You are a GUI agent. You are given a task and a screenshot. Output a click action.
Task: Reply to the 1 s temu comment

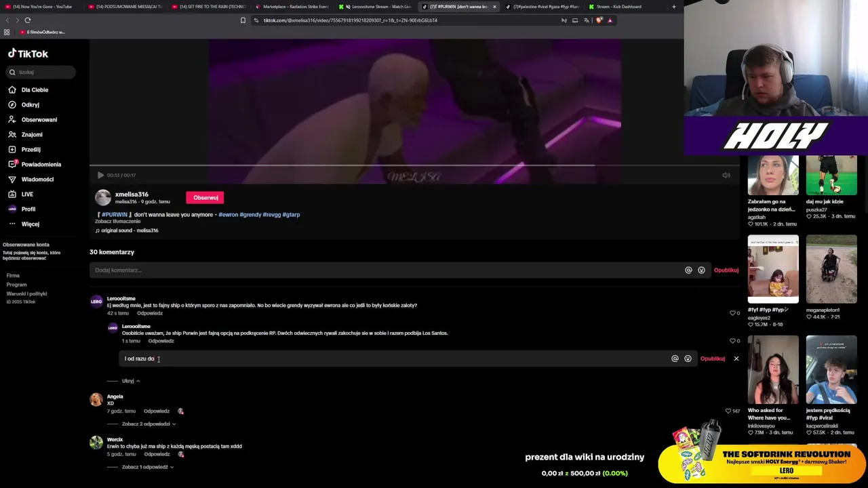pos(161,341)
